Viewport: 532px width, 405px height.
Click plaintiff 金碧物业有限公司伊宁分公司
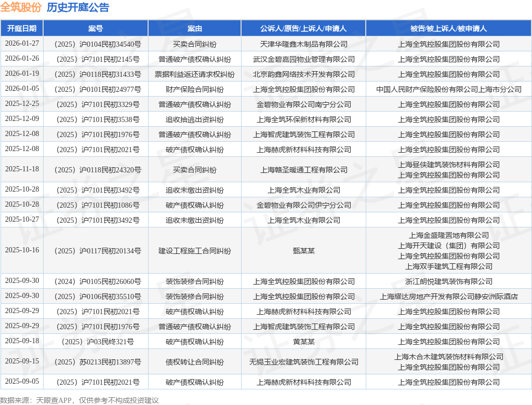pos(303,205)
